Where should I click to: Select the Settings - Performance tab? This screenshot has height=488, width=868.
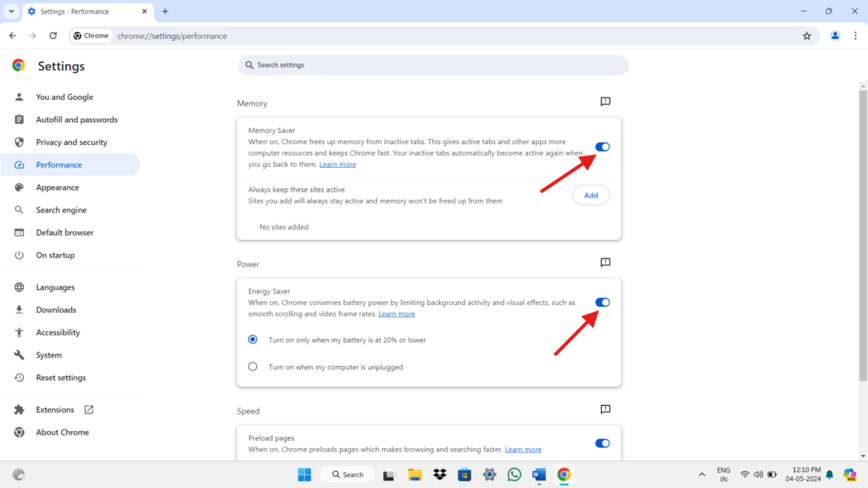click(x=87, y=12)
